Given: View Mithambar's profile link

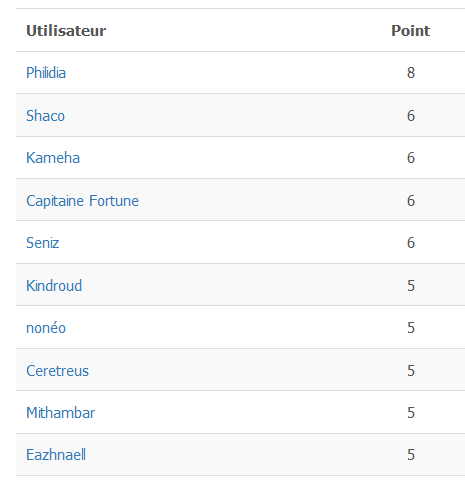Looking at the screenshot, I should point(61,413).
